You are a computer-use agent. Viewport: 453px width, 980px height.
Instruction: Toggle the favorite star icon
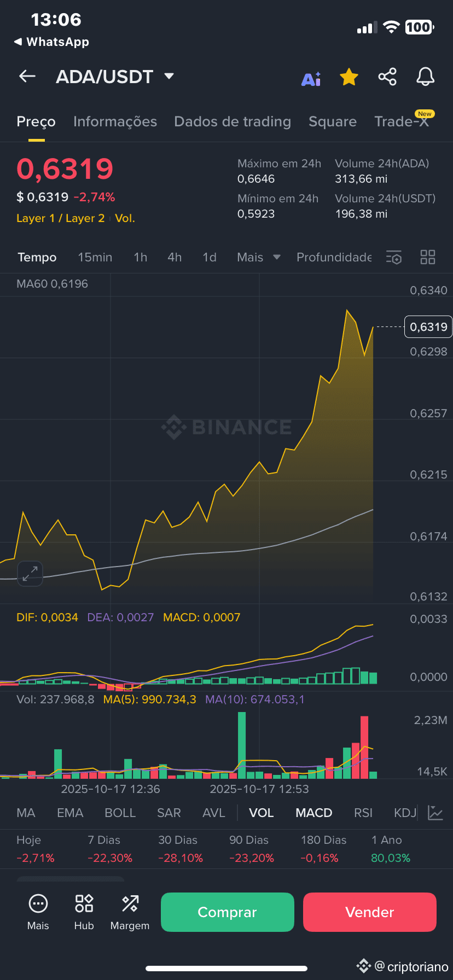click(349, 77)
